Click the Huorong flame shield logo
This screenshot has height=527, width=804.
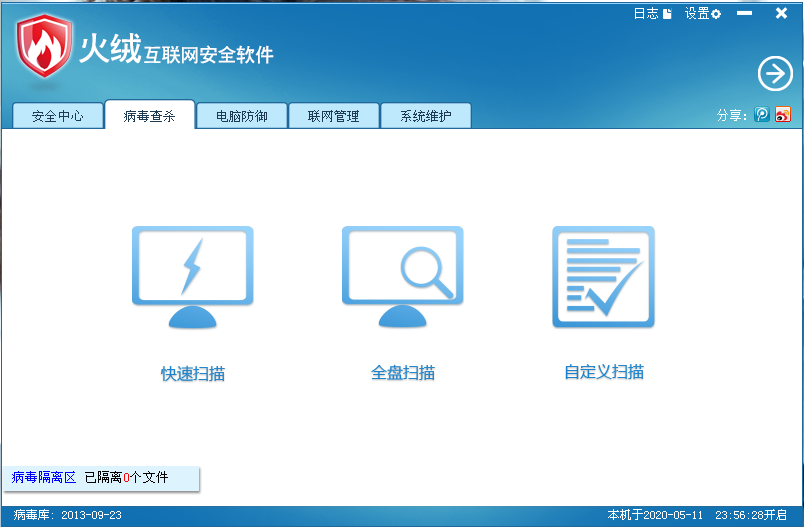pos(44,46)
